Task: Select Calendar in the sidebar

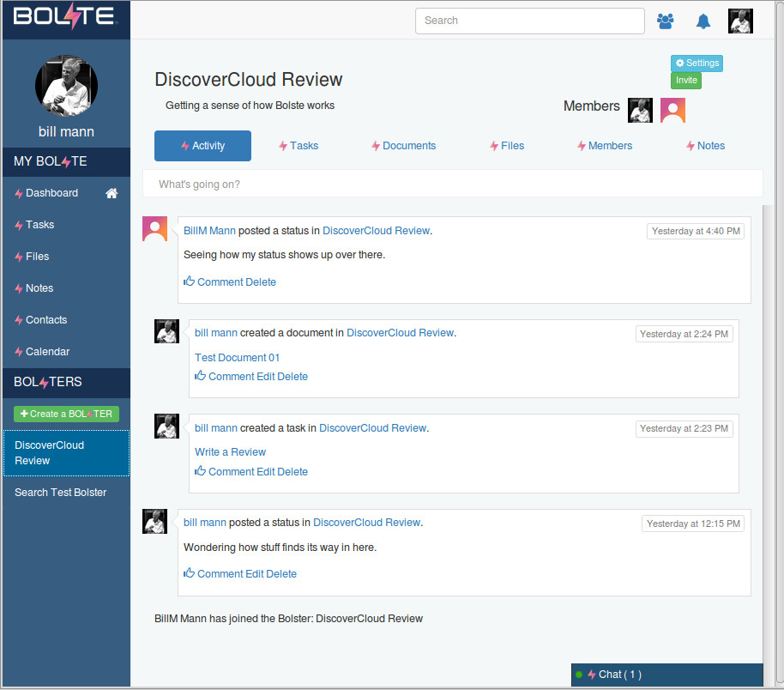Action: coord(47,352)
